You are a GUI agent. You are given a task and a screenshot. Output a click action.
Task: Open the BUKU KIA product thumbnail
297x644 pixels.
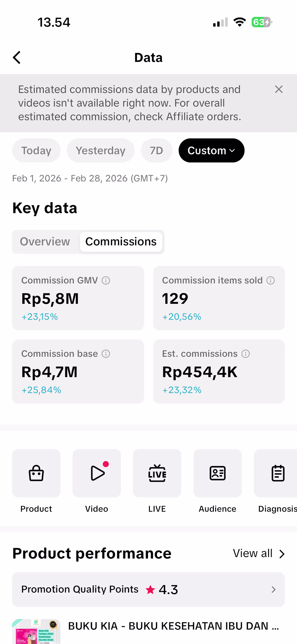[36, 631]
